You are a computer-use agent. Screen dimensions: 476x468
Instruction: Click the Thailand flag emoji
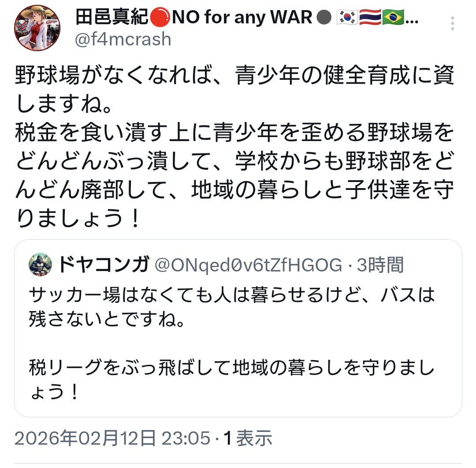370,17
